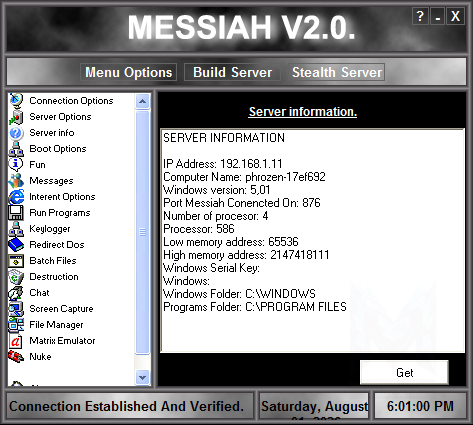
Task: Click the Connection Options globe icon
Action: 16,101
